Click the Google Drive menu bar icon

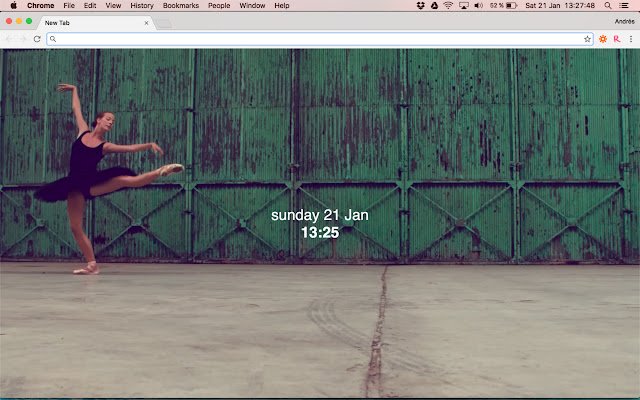click(x=435, y=5)
